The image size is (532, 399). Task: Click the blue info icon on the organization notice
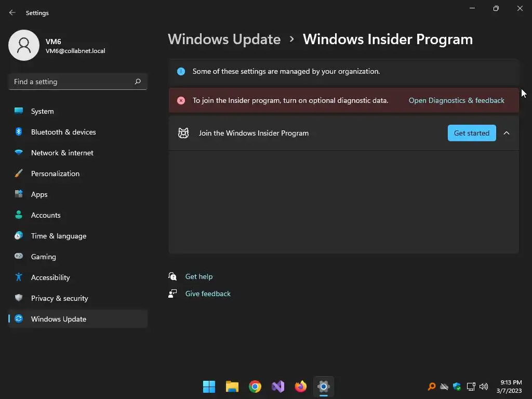[181, 71]
